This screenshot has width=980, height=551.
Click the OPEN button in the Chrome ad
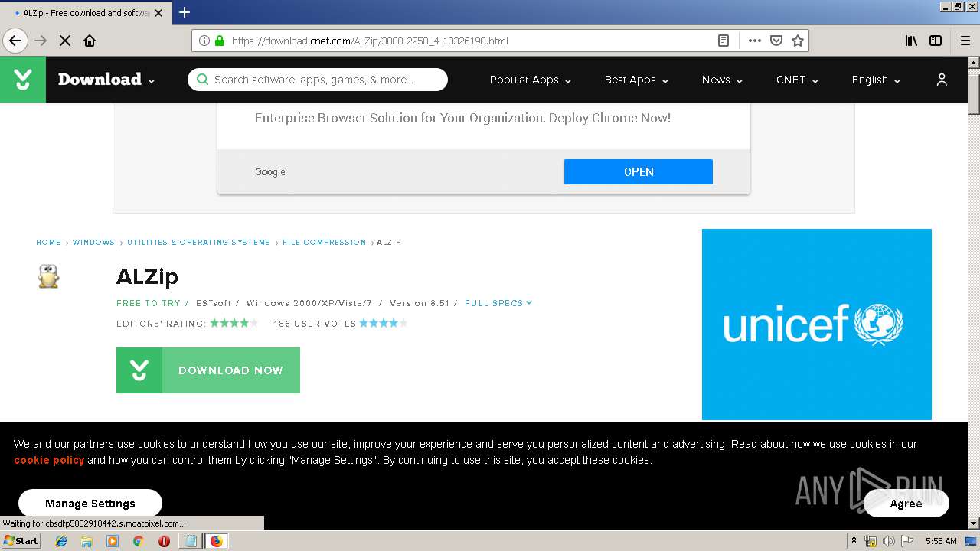(x=639, y=171)
